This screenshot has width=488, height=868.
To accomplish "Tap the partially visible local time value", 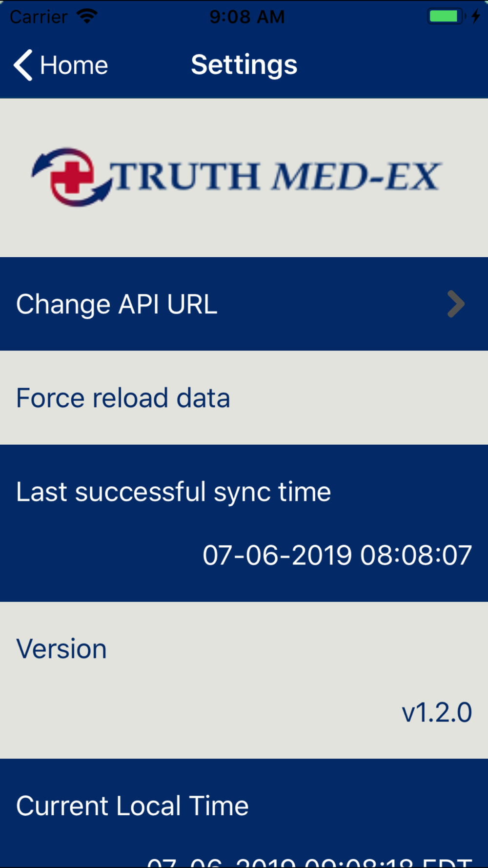I will click(x=309, y=862).
